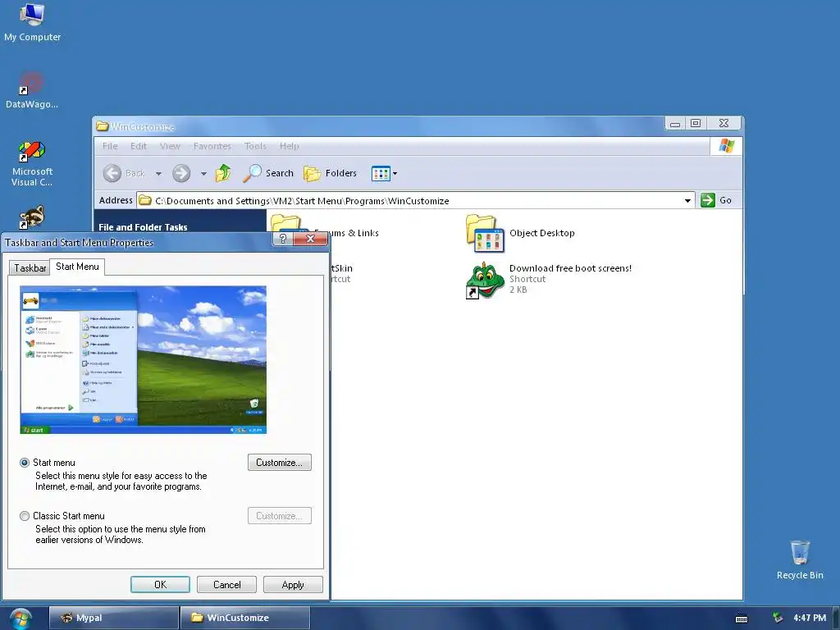Click the Views icon in toolbar
The width and height of the screenshot is (840, 630).
click(x=381, y=174)
